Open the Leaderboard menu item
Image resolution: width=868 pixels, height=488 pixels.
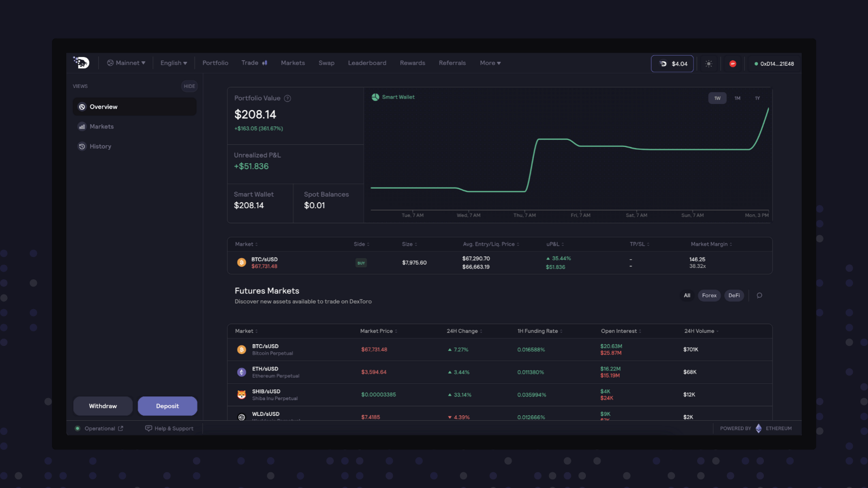(367, 63)
